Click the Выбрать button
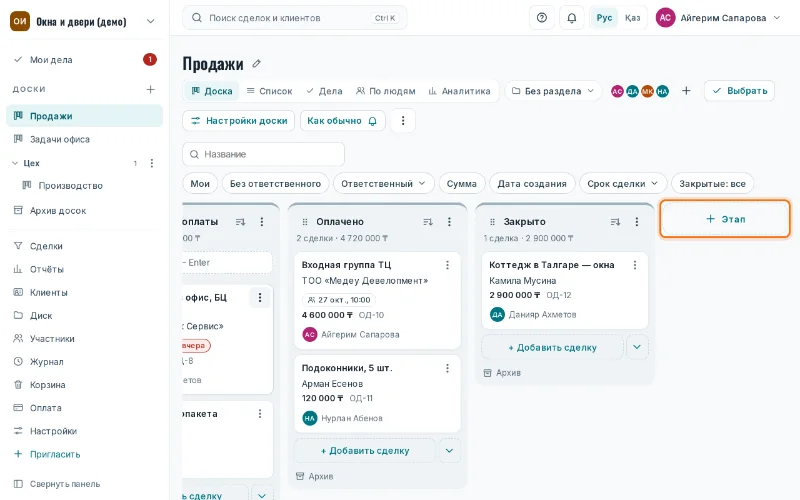800x500 pixels. (x=739, y=91)
